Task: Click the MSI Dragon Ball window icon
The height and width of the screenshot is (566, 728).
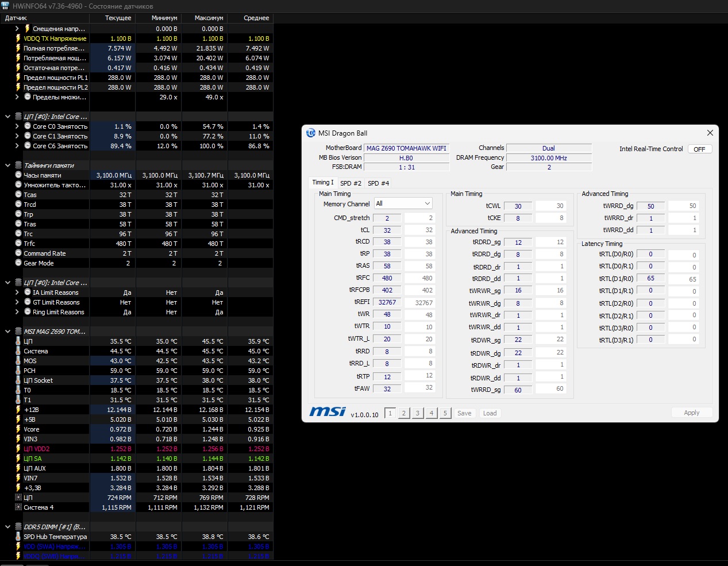Action: [311, 133]
